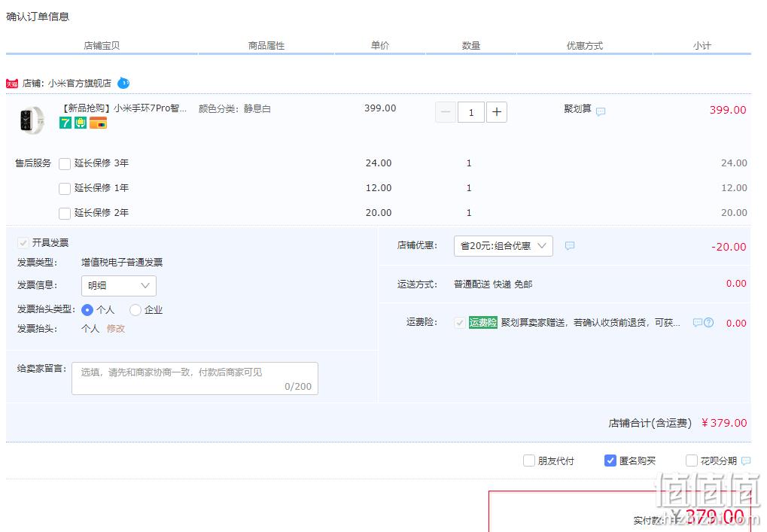This screenshot has height=532, width=767.
Task: Open the comment icon next to 聚划算
Action: click(x=601, y=111)
